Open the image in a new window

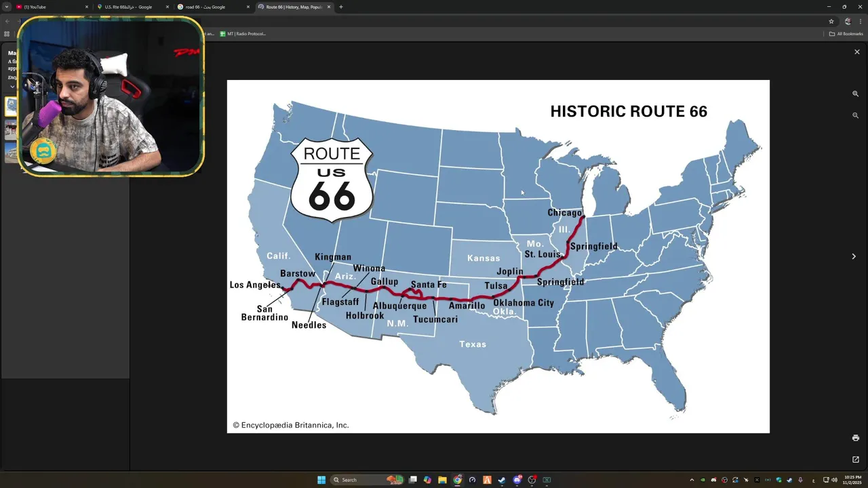coord(855,460)
